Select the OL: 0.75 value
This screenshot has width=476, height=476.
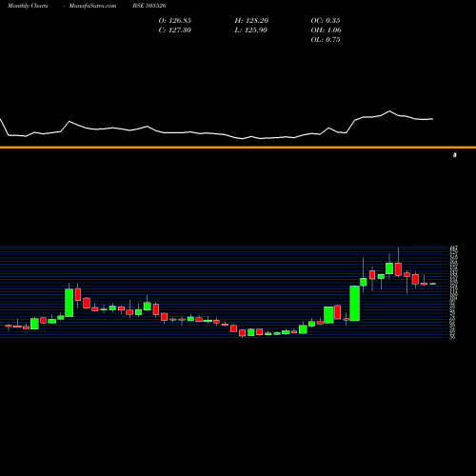tap(326, 40)
